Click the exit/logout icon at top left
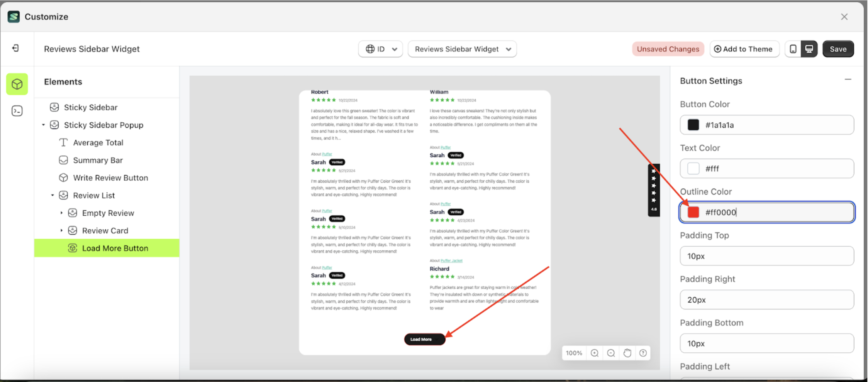Viewport: 868px width, 382px height. 15,48
